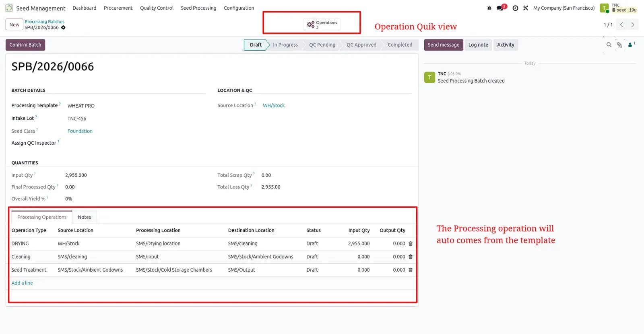644x334 pixels.
Task: Click the Confirm Batch button
Action: 25,45
